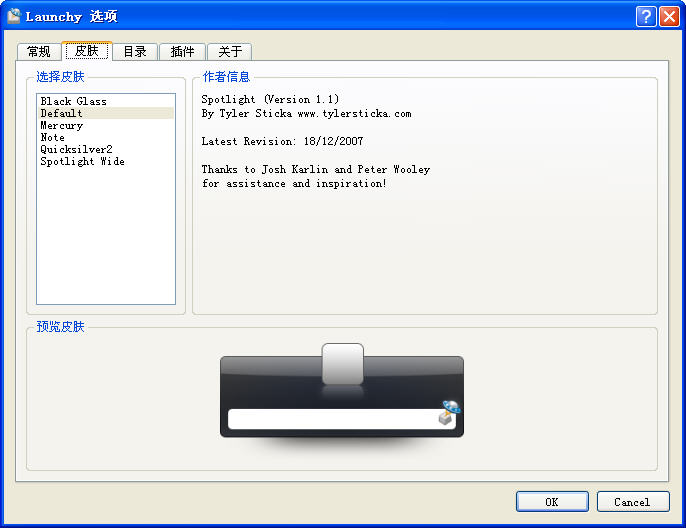Switch to the 目录 tab
Screen dimensions: 686x528
(x=135, y=52)
